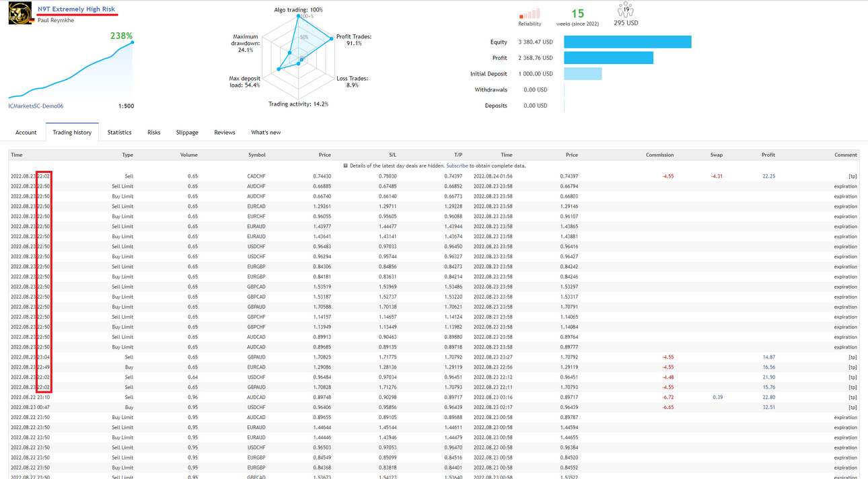Click profit value 22.25
The image size is (868, 479).
coord(768,176)
